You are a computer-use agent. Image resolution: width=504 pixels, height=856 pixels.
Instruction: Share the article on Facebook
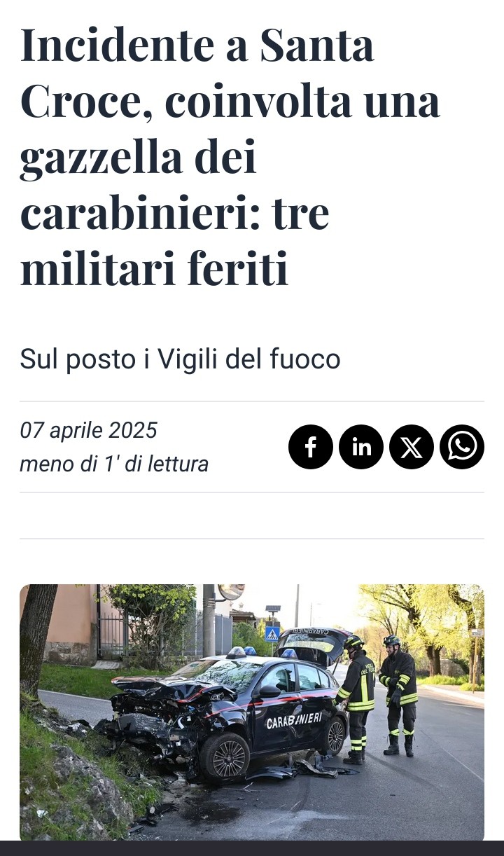(x=311, y=447)
